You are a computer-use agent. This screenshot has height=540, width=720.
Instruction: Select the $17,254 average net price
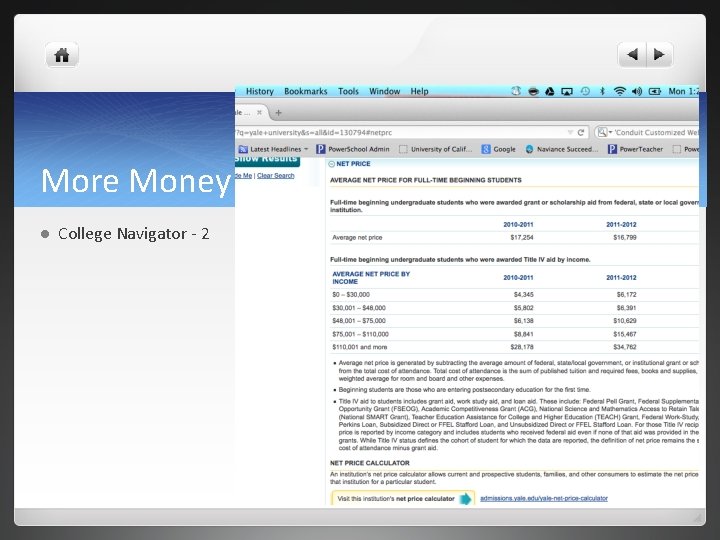pyautogui.click(x=522, y=237)
